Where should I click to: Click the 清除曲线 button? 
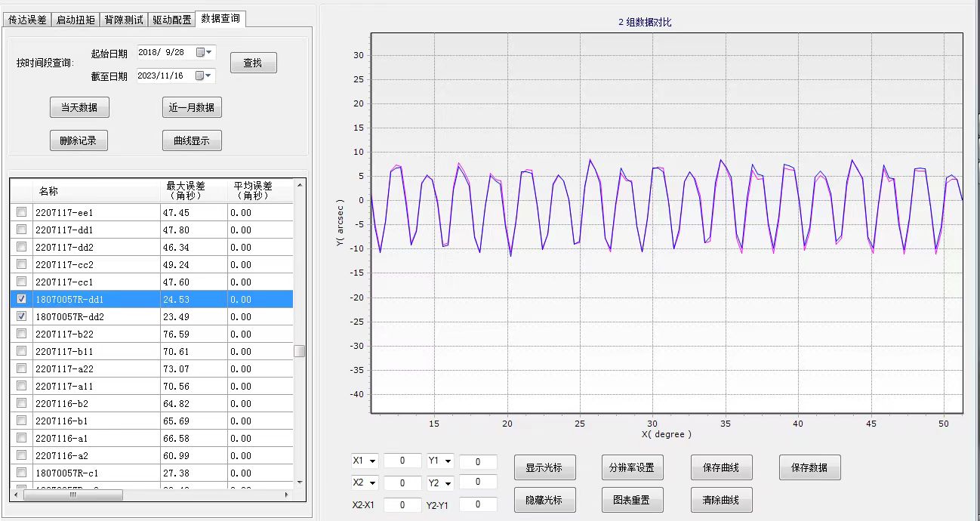coord(721,500)
